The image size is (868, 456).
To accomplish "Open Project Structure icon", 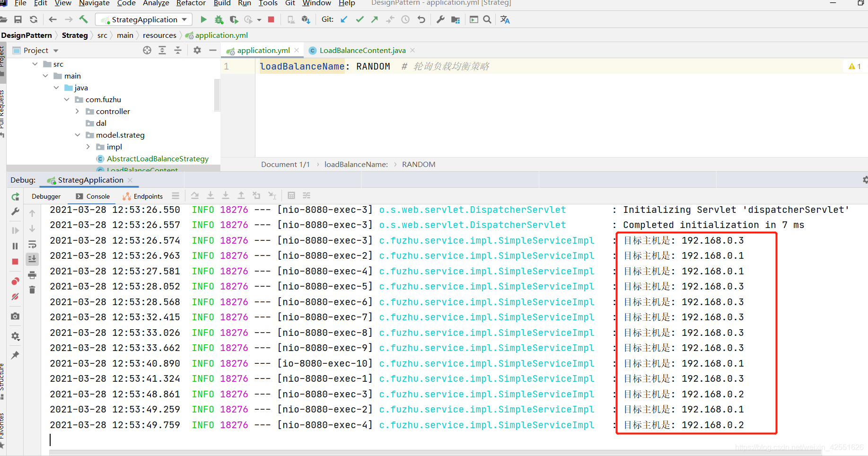I will tap(456, 19).
